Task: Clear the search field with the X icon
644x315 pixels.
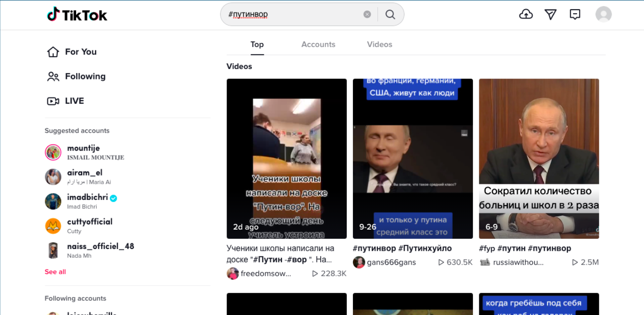Action: click(367, 14)
